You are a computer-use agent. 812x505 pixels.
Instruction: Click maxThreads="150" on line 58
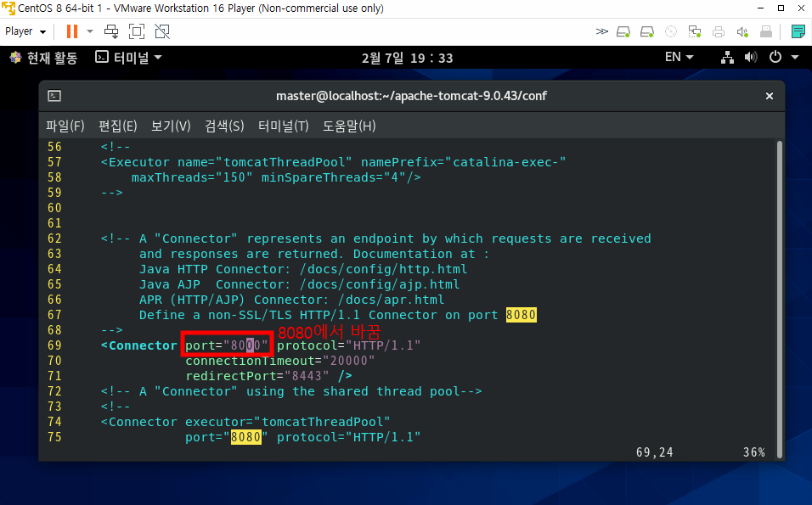pos(192,177)
